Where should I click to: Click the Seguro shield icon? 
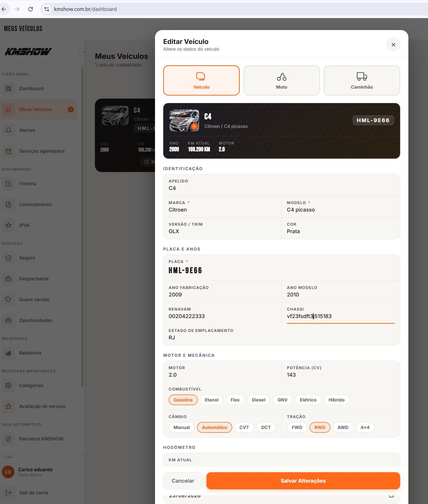tap(8, 258)
